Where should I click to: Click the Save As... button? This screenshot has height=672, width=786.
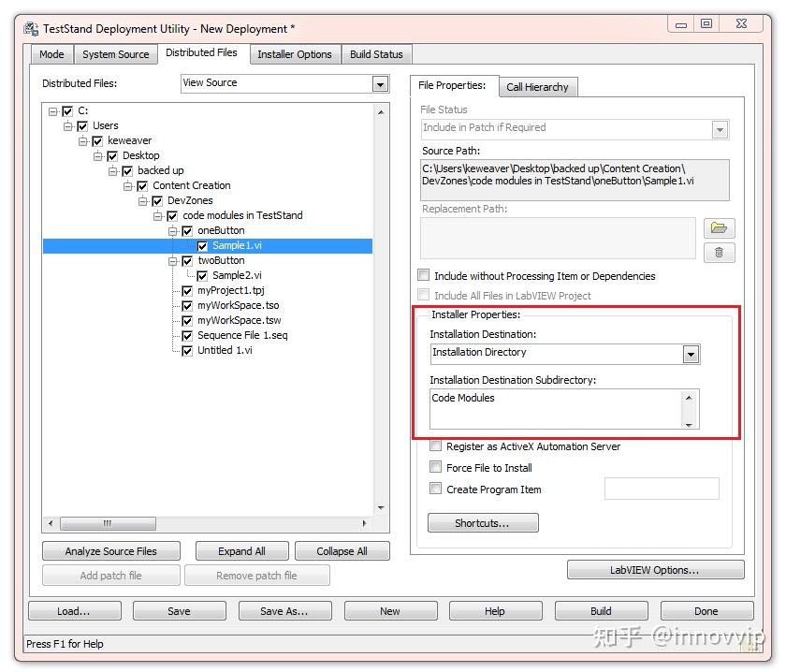coord(284,611)
